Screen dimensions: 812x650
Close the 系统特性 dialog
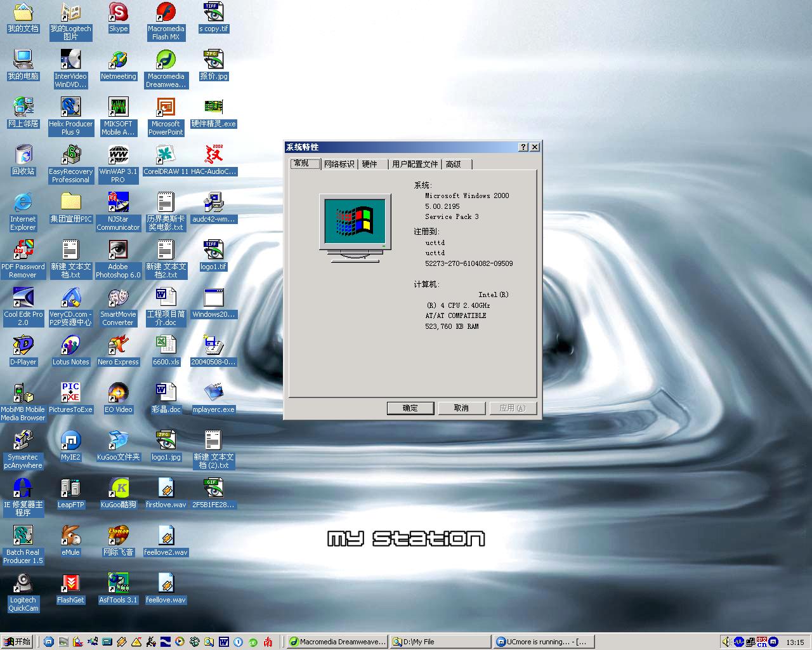pyautogui.click(x=535, y=147)
